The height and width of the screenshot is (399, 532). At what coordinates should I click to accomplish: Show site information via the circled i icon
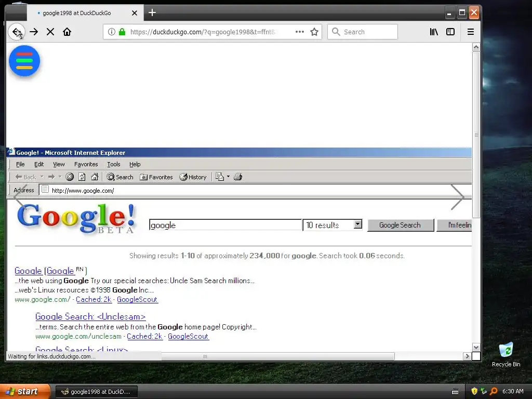[111, 32]
